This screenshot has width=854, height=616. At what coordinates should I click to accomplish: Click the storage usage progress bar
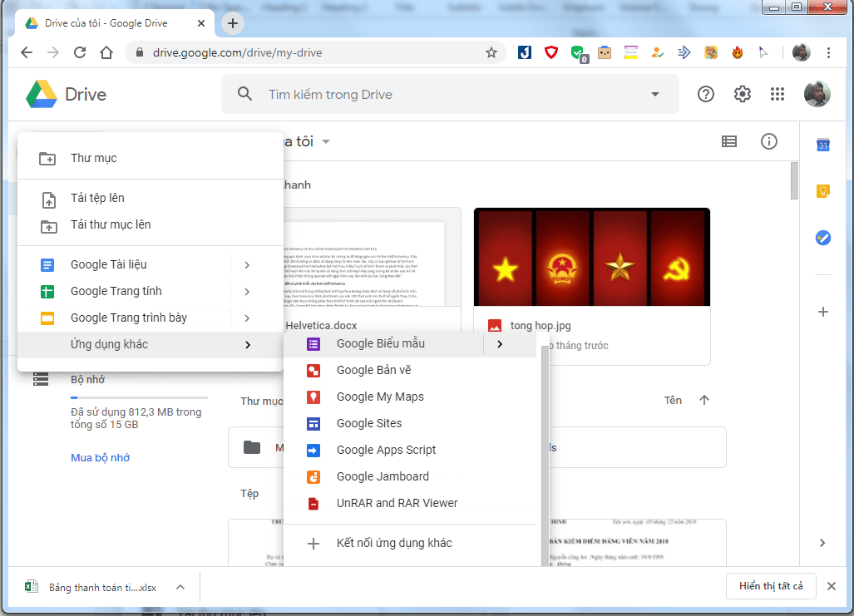click(x=139, y=397)
